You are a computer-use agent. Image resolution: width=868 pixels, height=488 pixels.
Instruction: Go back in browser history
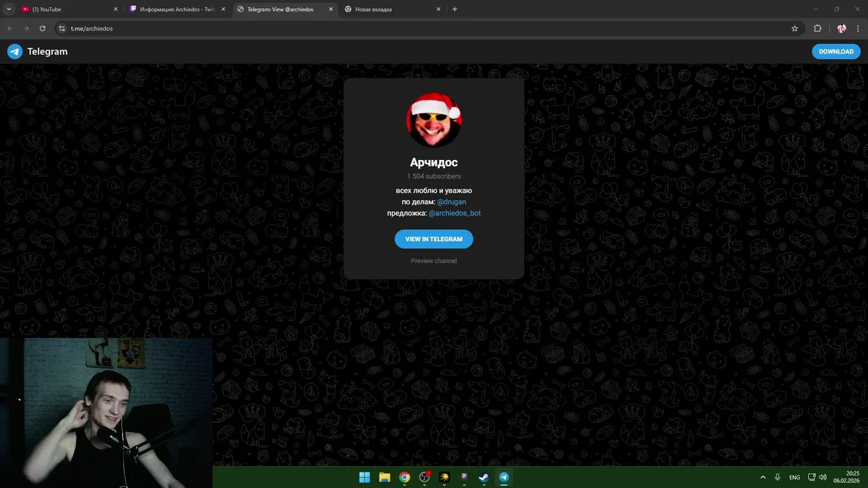tap(9, 28)
